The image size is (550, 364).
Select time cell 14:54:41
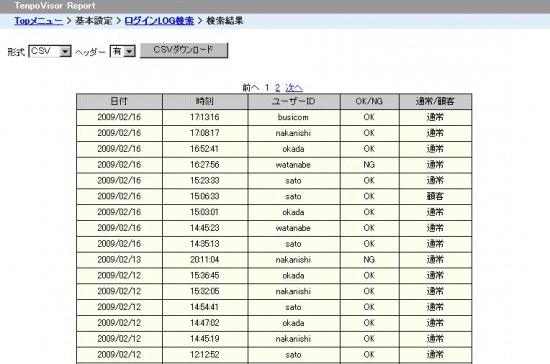click(x=205, y=307)
